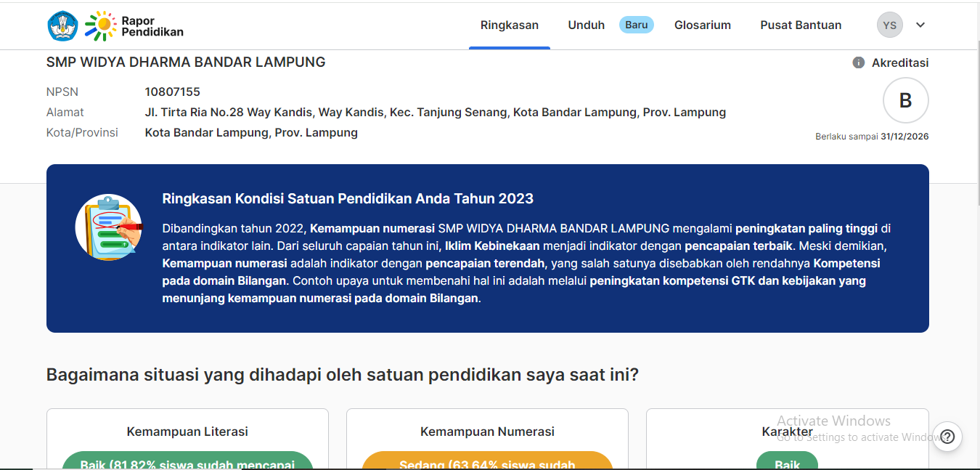Click the bold phrase peningkatan paling tinggi

[807, 228]
